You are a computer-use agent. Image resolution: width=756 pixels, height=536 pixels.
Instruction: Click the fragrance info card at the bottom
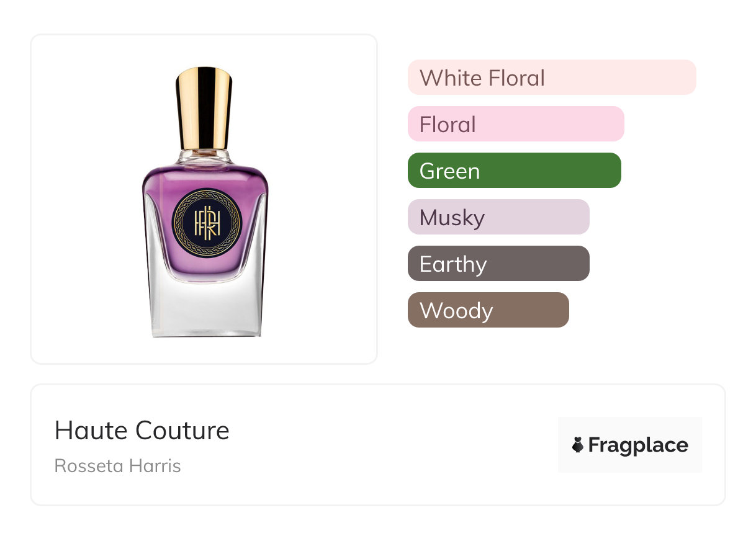378,445
